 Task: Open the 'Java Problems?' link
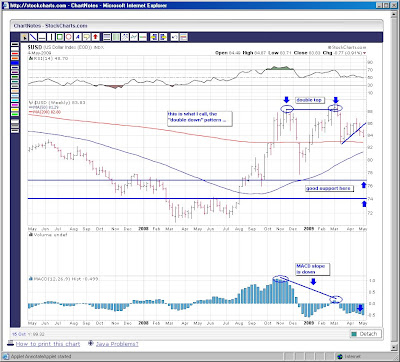click(117, 344)
